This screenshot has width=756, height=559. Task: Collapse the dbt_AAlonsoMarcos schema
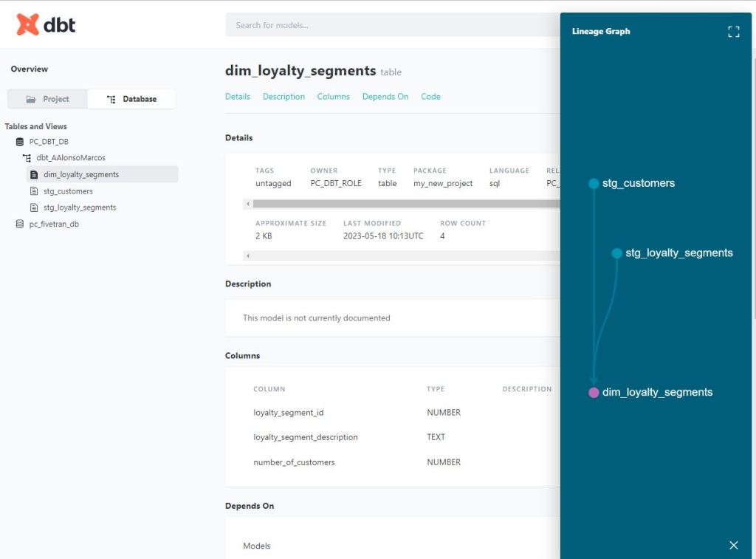coord(27,158)
